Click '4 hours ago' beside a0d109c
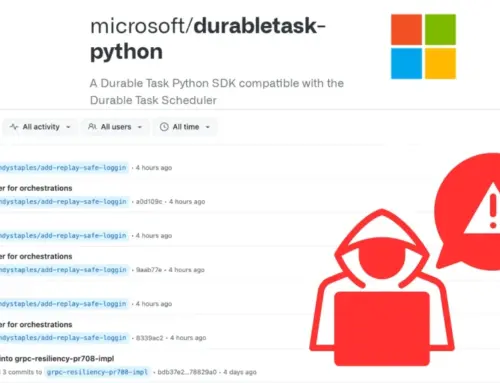The height and width of the screenshot is (383, 500). pos(187,202)
